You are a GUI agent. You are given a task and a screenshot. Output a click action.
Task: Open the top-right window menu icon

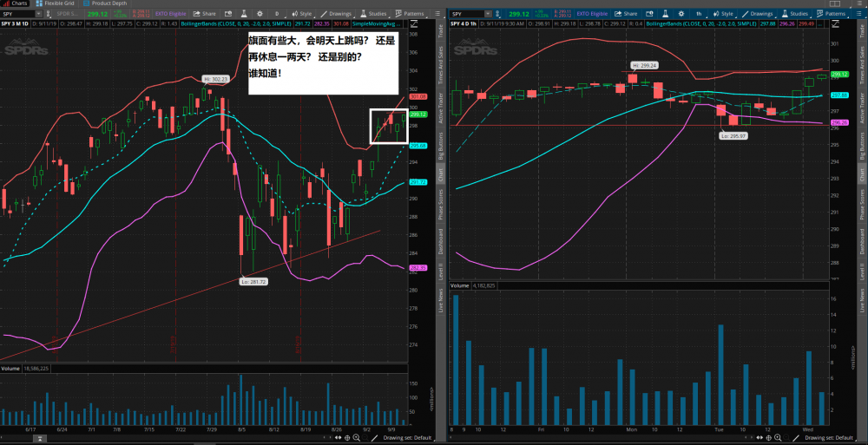(859, 3)
